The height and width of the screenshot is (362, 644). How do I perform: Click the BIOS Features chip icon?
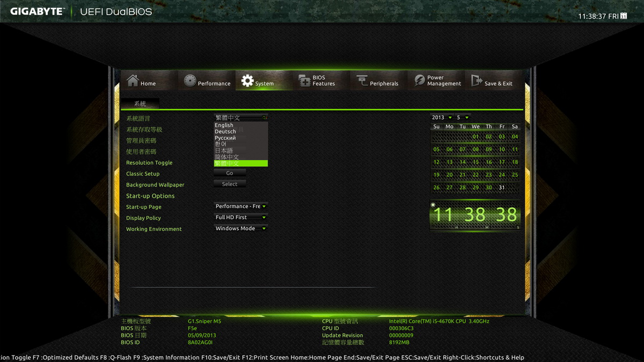[x=304, y=80]
